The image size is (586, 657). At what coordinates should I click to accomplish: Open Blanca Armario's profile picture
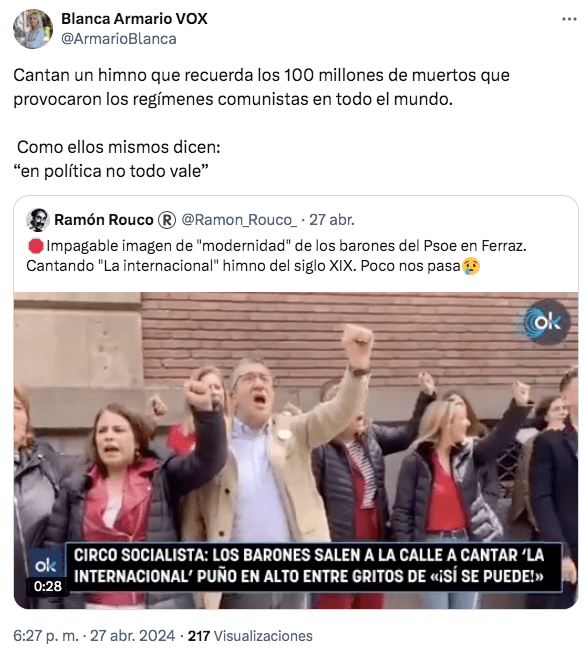(x=33, y=29)
